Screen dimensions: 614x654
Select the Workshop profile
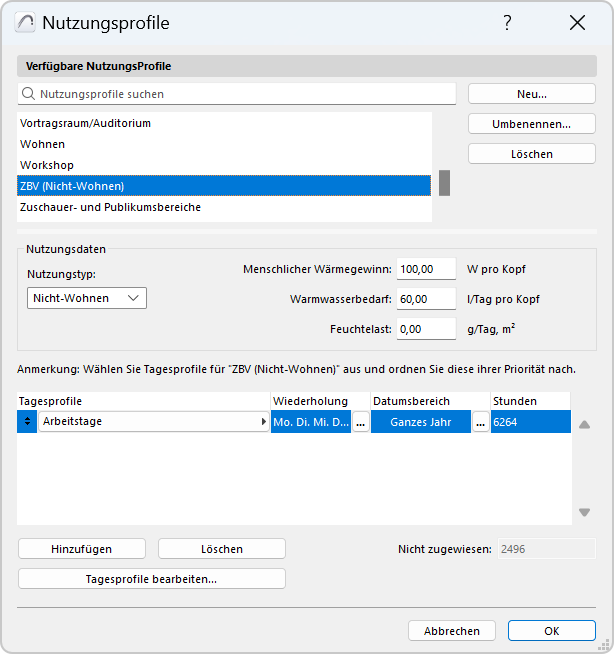(x=224, y=165)
